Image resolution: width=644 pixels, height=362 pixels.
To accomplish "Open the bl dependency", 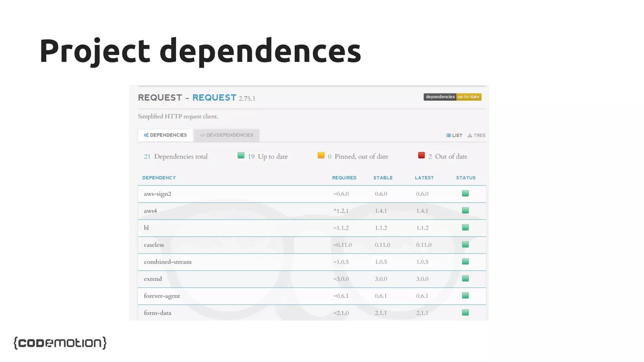I will point(146,228).
